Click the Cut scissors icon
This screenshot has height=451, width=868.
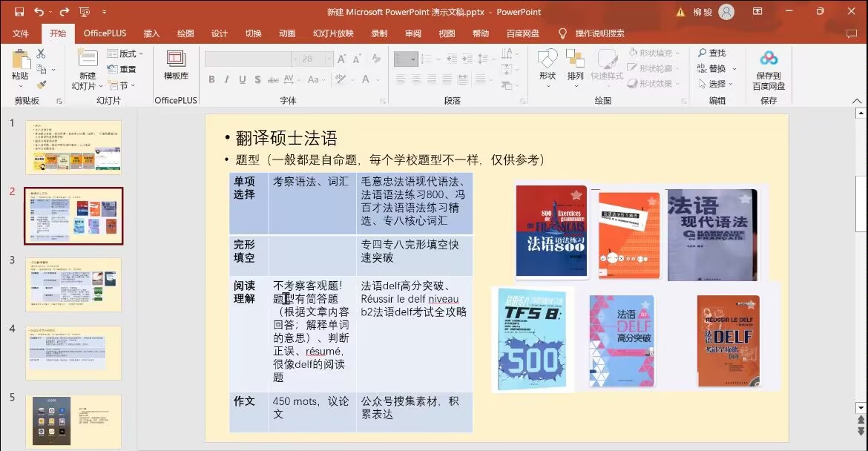pos(42,54)
